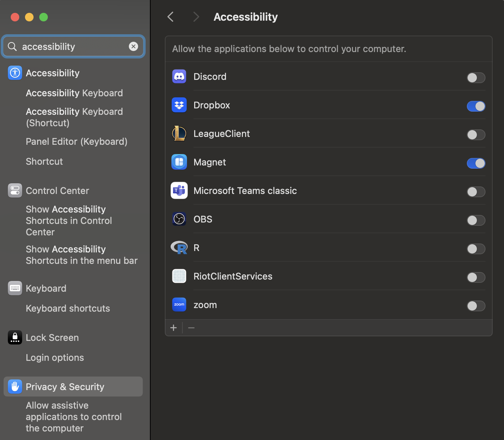Click the LeagueClient app icon

pos(179,134)
